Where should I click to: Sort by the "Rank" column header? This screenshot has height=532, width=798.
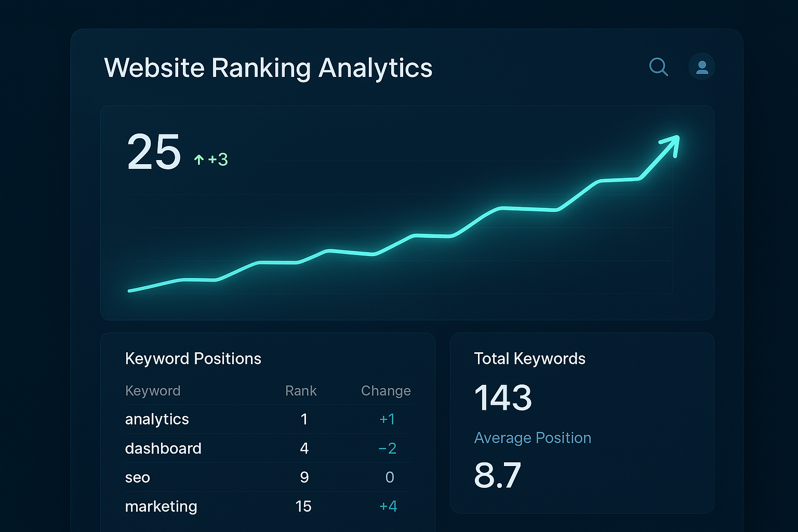tap(301, 391)
